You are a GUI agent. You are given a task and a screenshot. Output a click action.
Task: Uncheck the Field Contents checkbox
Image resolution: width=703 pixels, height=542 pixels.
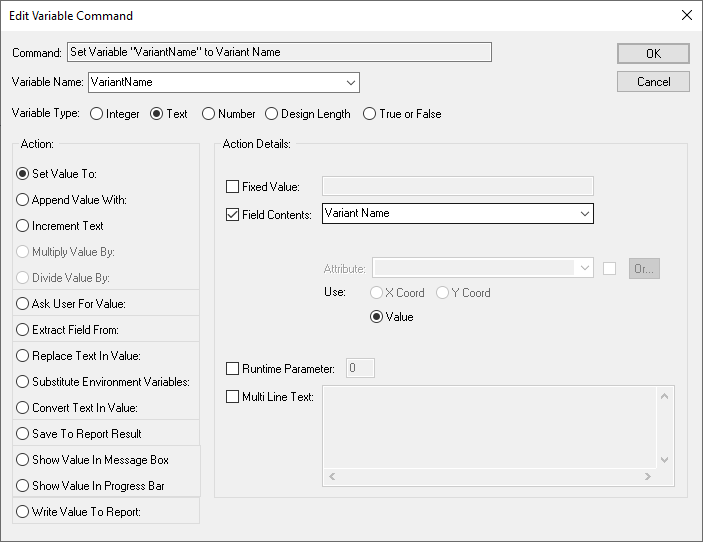pyautogui.click(x=233, y=214)
